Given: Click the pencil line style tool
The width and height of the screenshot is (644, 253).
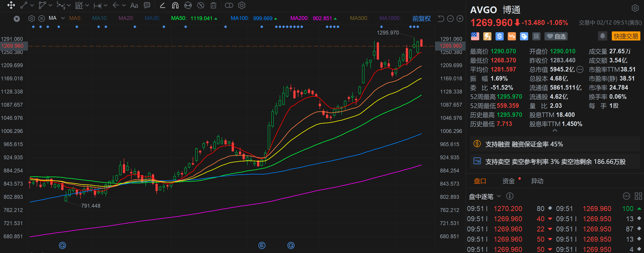Looking at the screenshot, I should coord(163,5).
